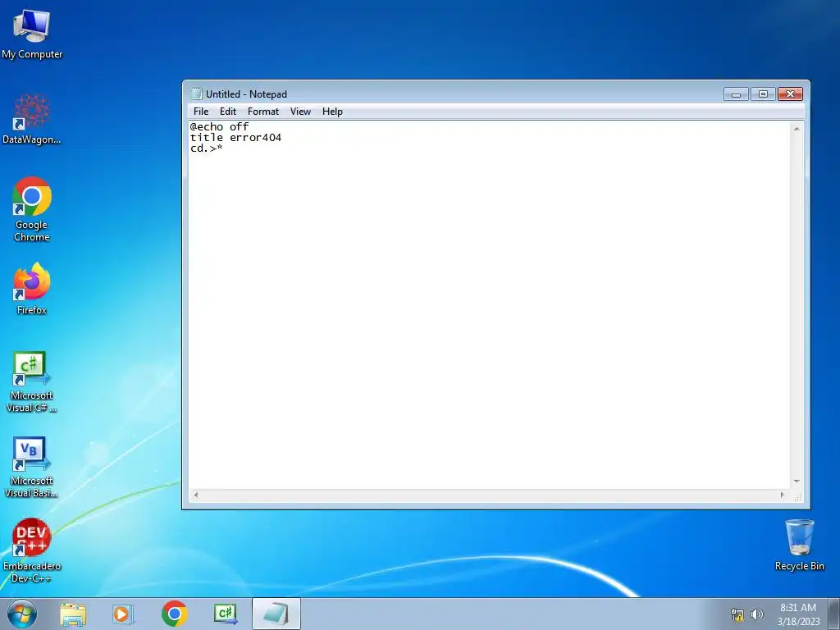The image size is (840, 630).
Task: Open the Edit menu in Notepad
Action: [x=228, y=112]
